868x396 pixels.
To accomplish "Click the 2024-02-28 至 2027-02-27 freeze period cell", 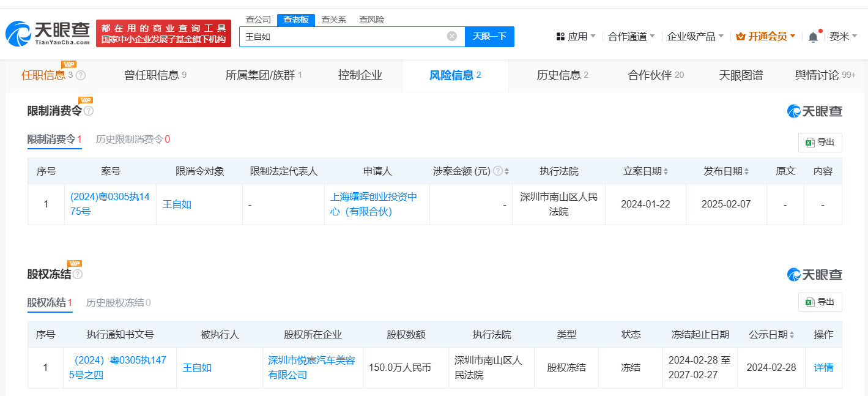I will point(700,368).
